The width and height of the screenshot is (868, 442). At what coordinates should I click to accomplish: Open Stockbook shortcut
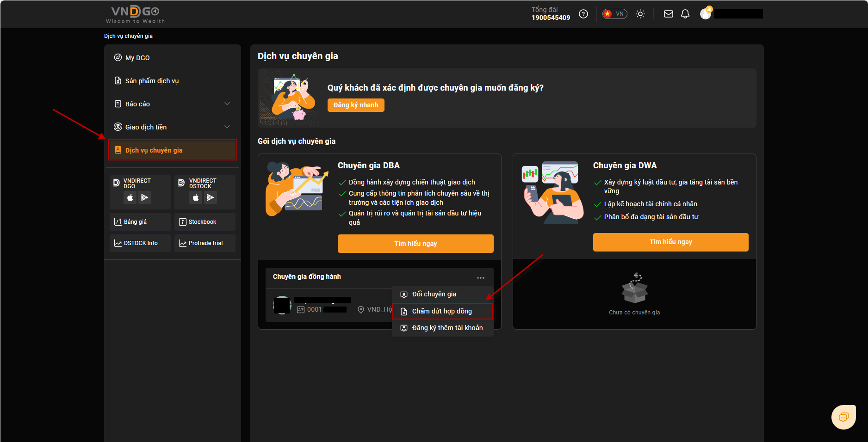tap(205, 222)
